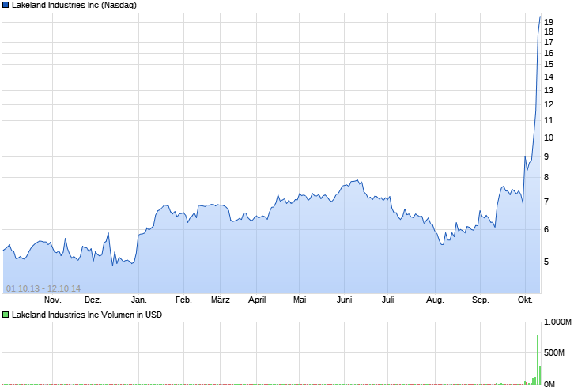Click the 'Juli' month axis label
Image resolution: width=574 pixels, height=392 pixels.
pos(387,300)
